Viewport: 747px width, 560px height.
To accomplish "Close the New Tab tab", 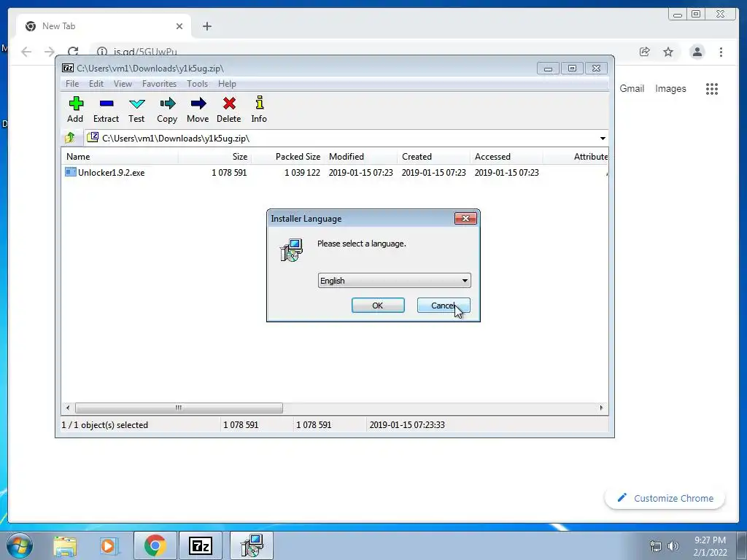I will tap(179, 26).
